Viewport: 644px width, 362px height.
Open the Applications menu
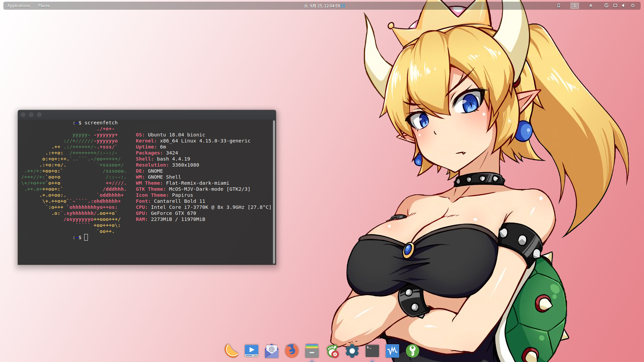point(19,6)
